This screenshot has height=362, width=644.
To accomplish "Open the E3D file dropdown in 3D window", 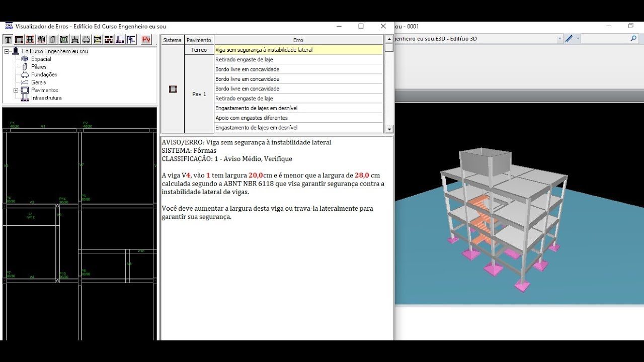I will pyautogui.click(x=560, y=39).
